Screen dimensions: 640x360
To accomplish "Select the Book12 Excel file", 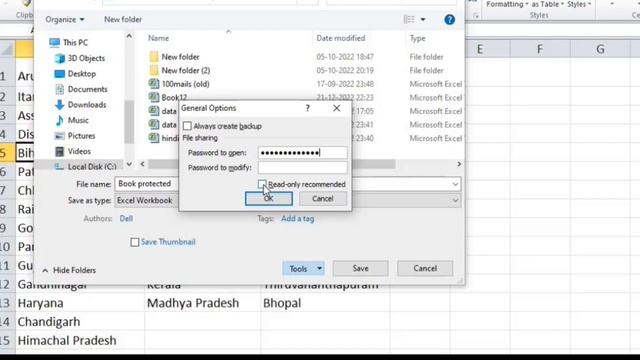I will coord(168,97).
